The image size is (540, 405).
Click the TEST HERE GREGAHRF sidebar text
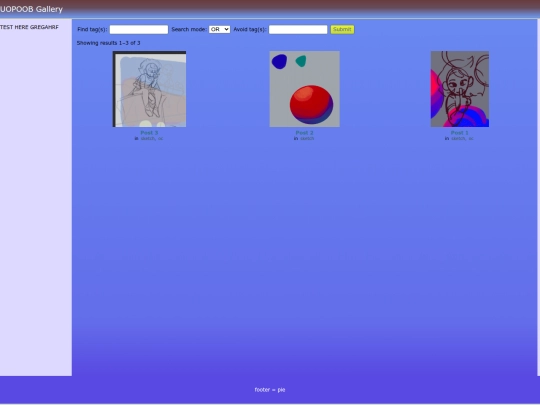pos(29,27)
